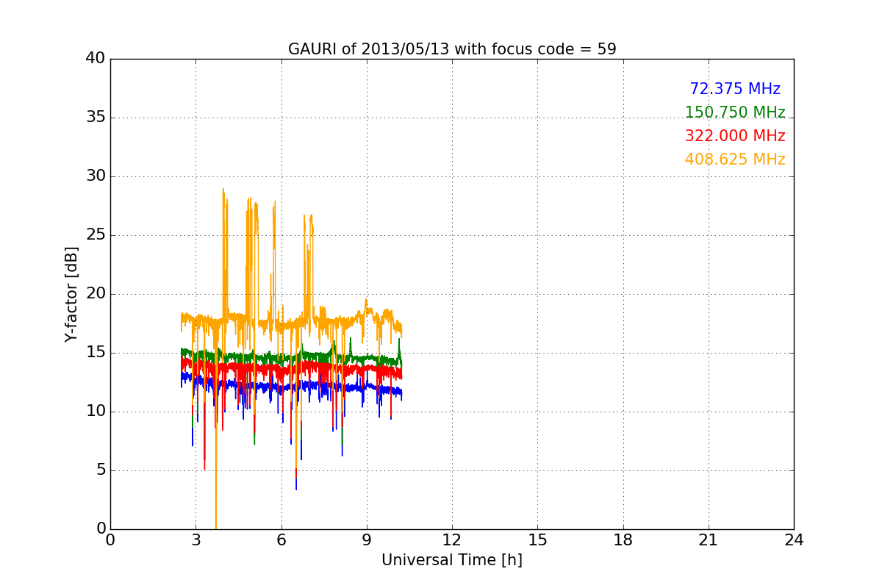
Task: Click the x-axis tick label 15
Action: point(537,540)
